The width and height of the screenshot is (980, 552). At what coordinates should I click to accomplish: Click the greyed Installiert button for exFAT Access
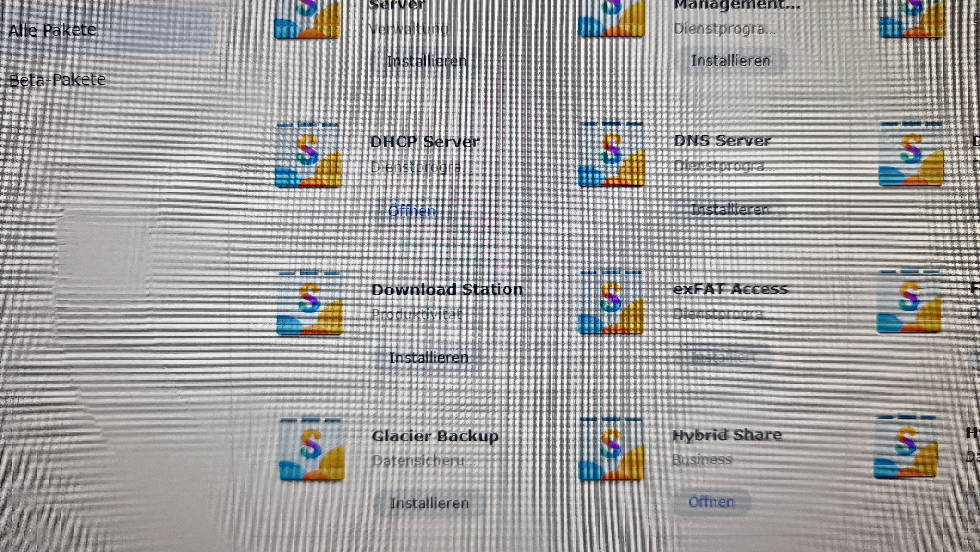[723, 357]
